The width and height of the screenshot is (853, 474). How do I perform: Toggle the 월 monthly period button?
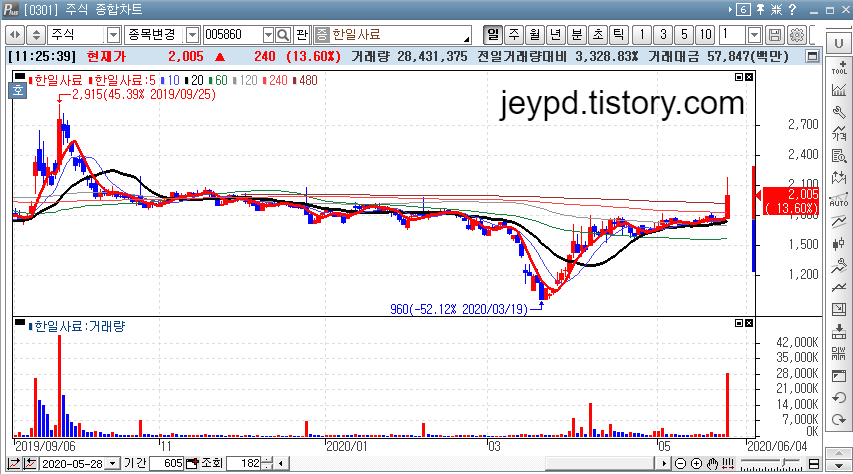tap(535, 35)
